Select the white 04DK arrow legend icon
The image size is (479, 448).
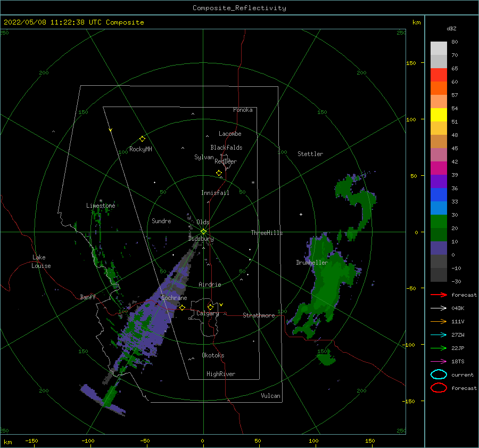click(439, 308)
